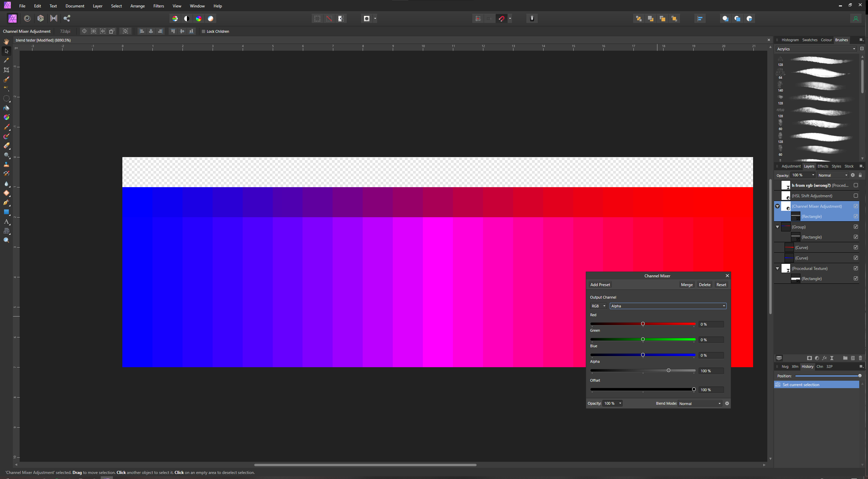Switch to the Swatches tab
The image size is (868, 479).
click(810, 40)
